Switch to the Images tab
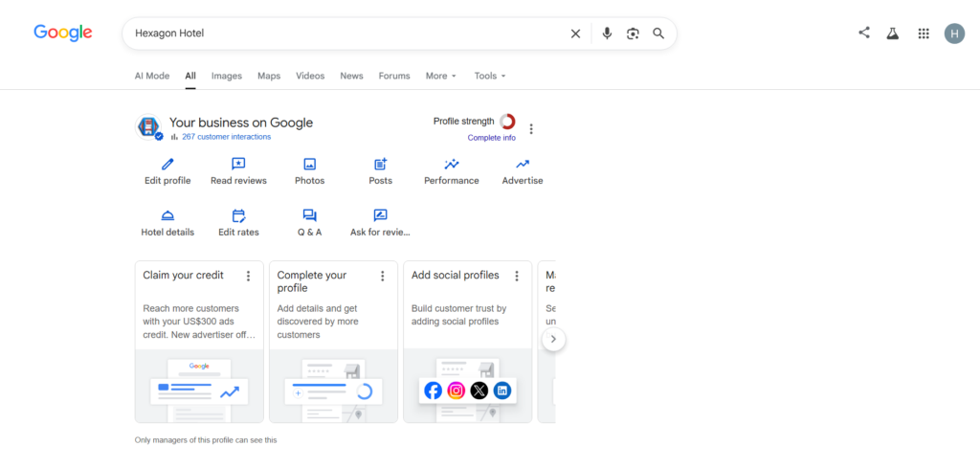980x469 pixels. [226, 76]
